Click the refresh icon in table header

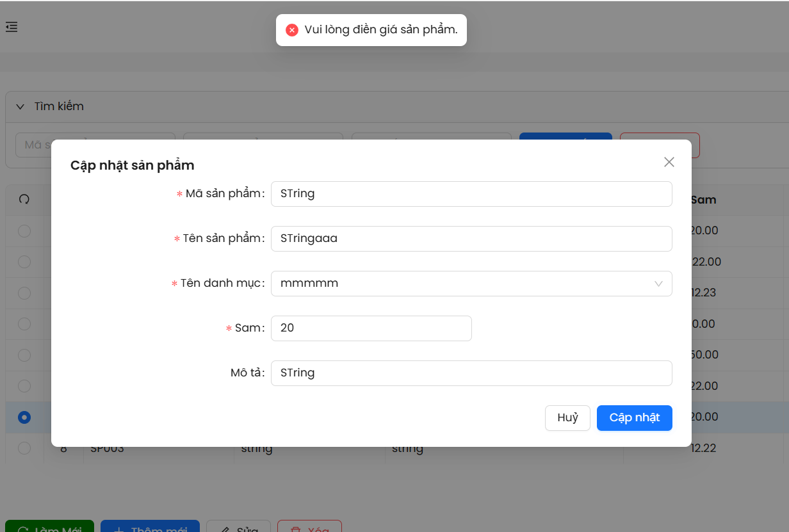pos(24,200)
